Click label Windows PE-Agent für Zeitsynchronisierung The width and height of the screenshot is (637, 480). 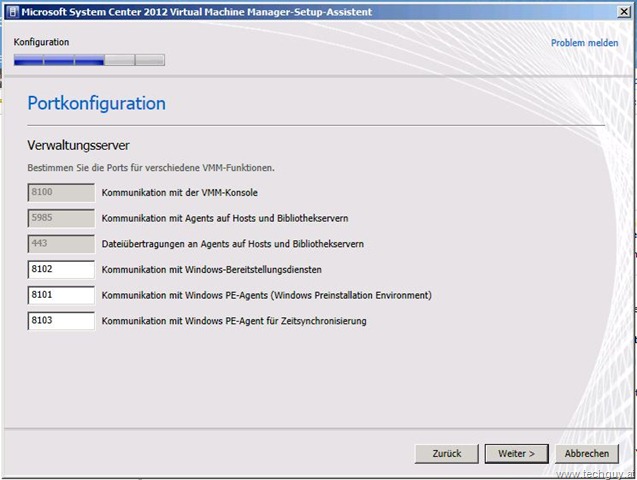click(x=234, y=321)
